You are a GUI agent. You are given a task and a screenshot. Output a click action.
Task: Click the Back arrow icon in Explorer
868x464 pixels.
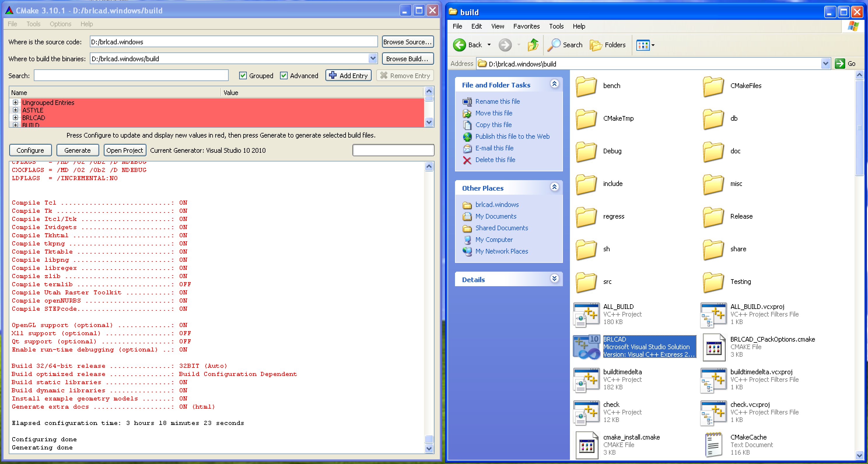point(459,45)
